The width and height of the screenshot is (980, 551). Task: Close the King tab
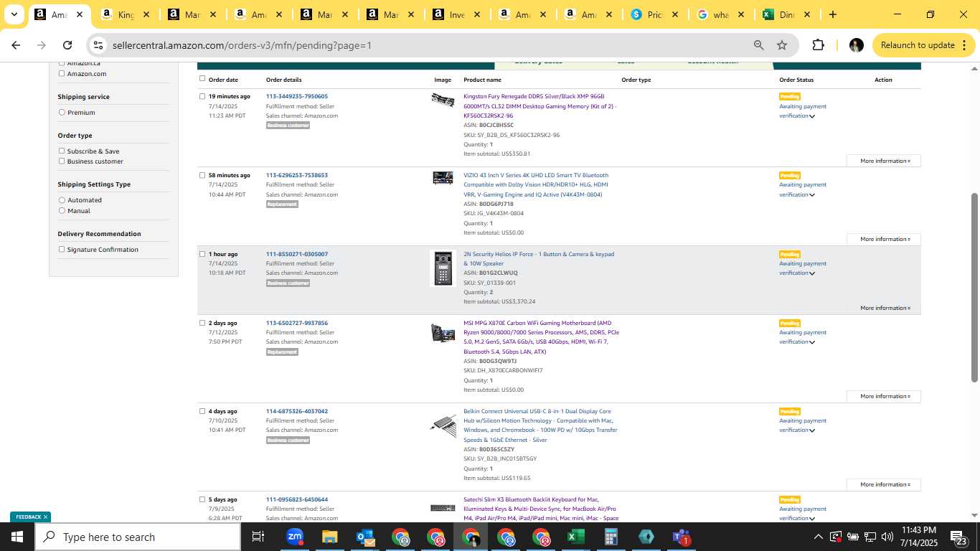pos(146,14)
